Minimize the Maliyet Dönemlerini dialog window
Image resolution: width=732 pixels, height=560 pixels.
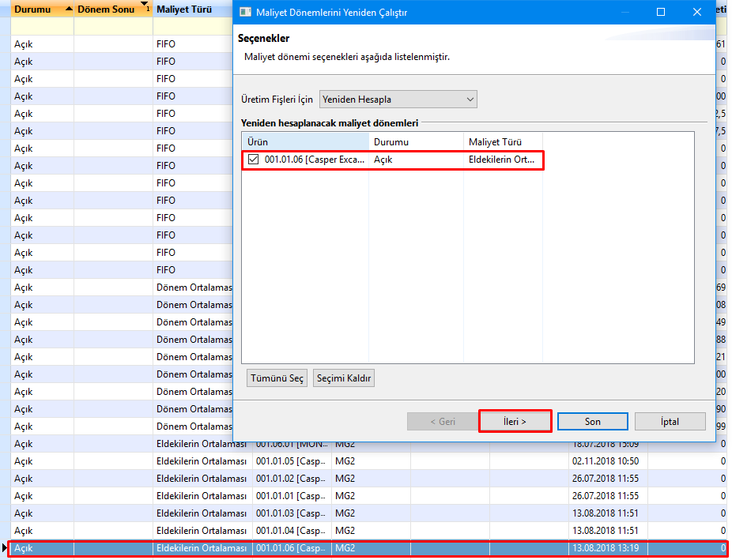point(624,13)
